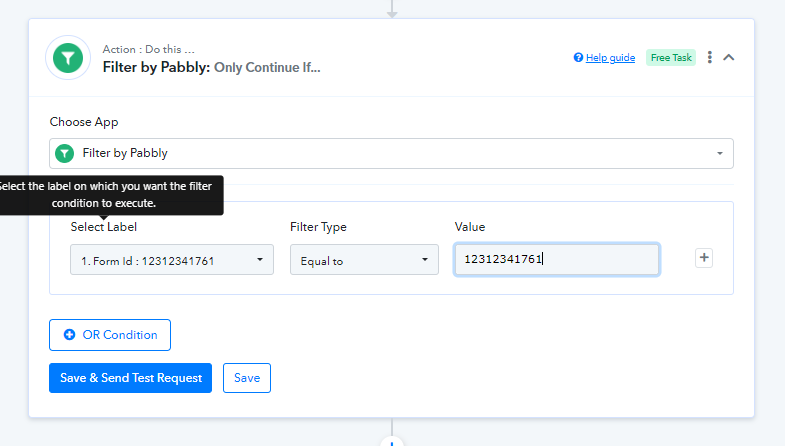Focus the Value input field
Image resolution: width=785 pixels, height=446 pixels.
point(557,259)
